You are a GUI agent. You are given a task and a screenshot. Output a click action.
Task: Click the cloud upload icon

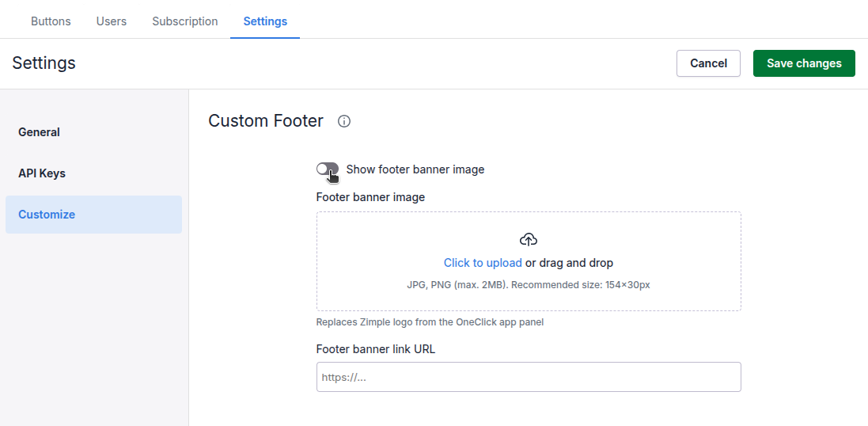coord(529,239)
